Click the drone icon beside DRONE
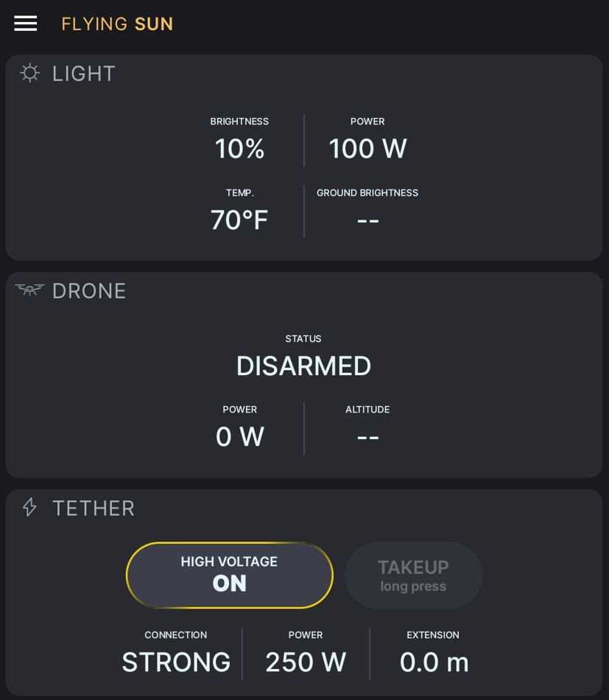This screenshot has width=609, height=700. coord(29,290)
